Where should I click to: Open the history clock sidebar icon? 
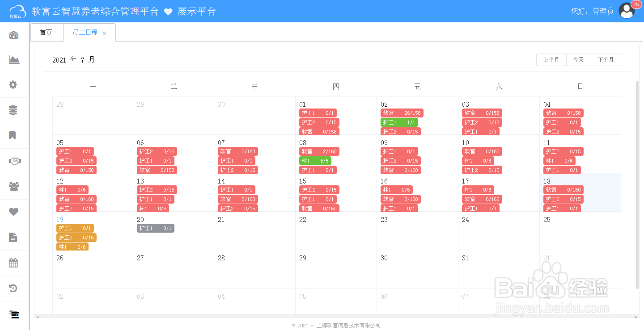pos(13,288)
